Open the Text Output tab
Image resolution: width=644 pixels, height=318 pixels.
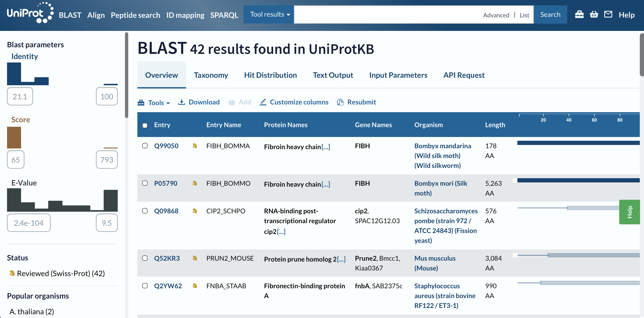click(333, 75)
